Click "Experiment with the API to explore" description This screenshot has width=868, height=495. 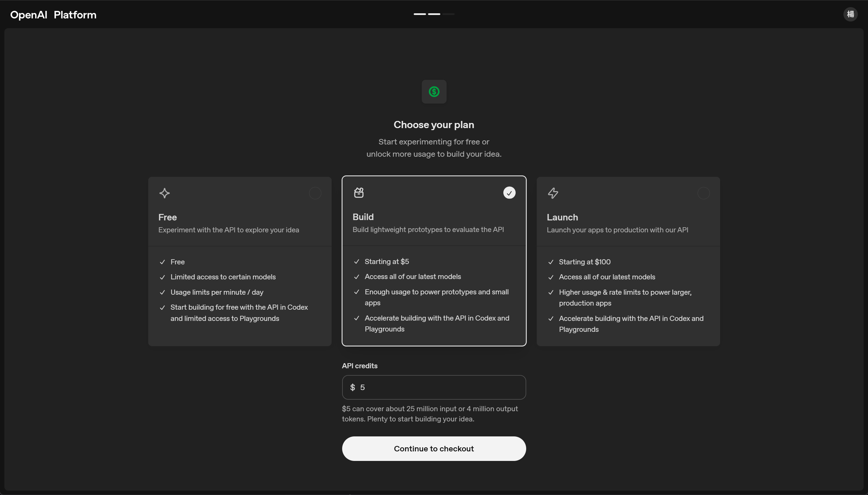pyautogui.click(x=229, y=230)
